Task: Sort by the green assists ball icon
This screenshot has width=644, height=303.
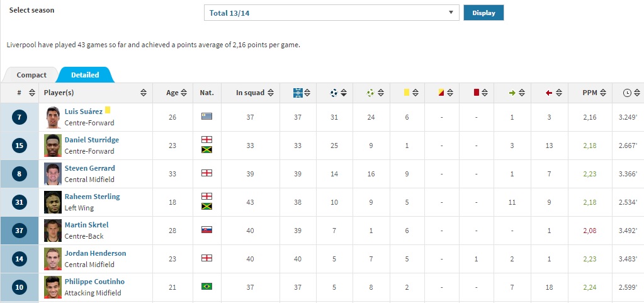Action: (370, 93)
